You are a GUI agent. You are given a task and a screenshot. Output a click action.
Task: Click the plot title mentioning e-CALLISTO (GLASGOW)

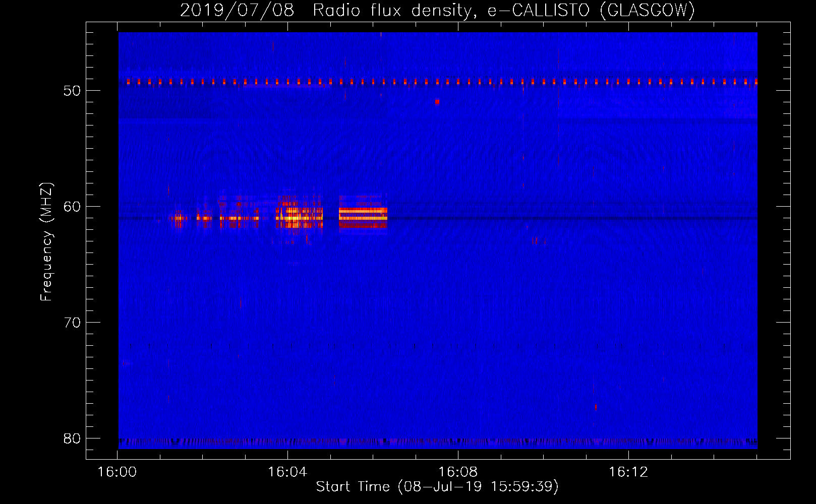click(x=437, y=10)
